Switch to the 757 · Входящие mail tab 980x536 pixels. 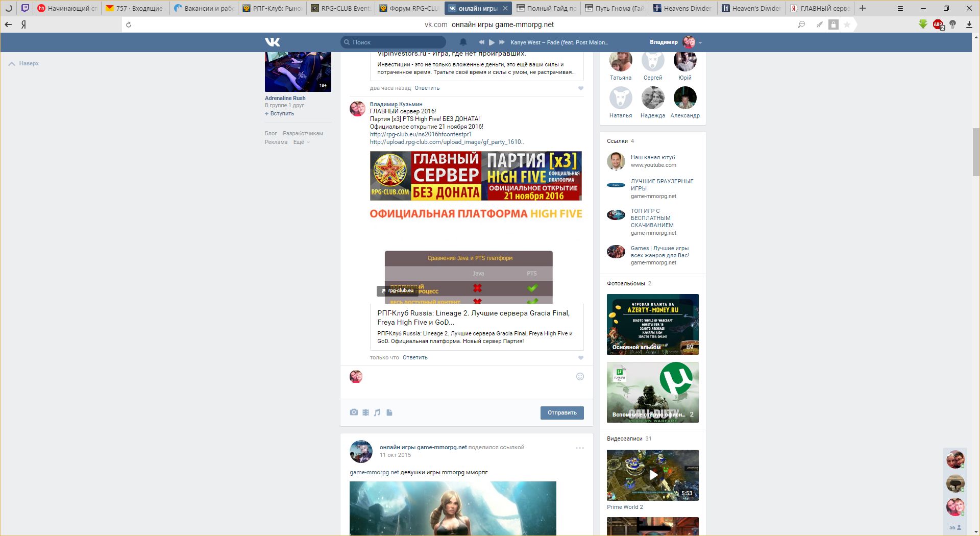[135, 8]
